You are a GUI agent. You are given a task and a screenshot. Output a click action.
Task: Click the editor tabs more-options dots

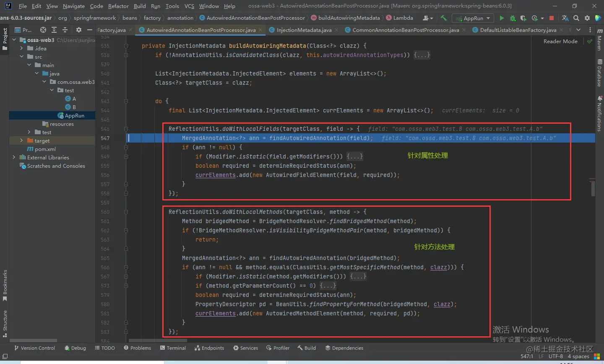pyautogui.click(x=590, y=30)
